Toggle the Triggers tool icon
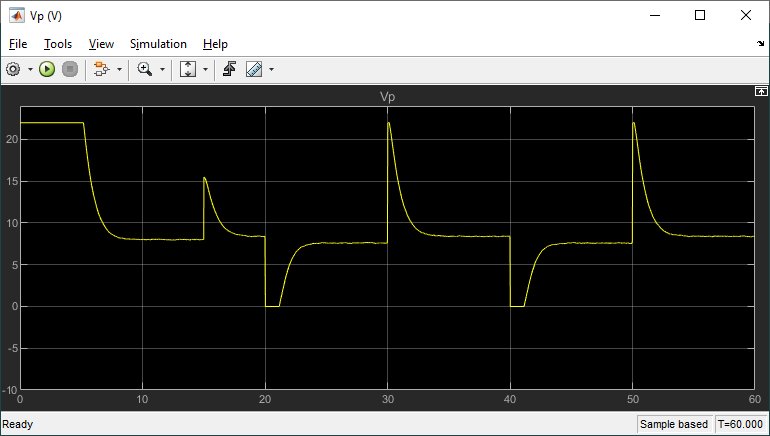 (x=229, y=69)
